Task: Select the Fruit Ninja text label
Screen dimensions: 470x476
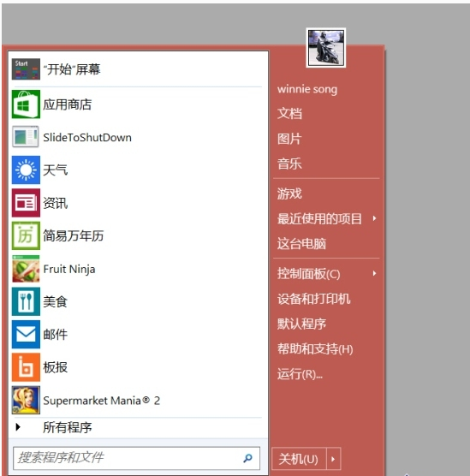Action: 69,270
